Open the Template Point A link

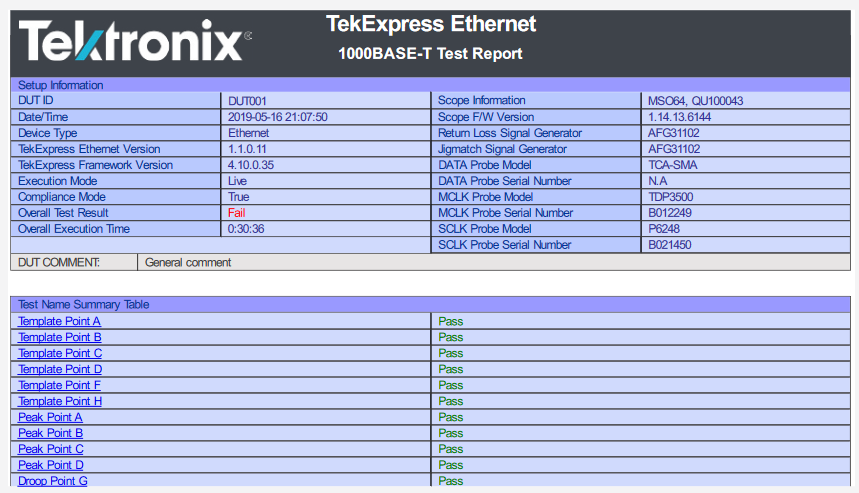pyautogui.click(x=59, y=322)
